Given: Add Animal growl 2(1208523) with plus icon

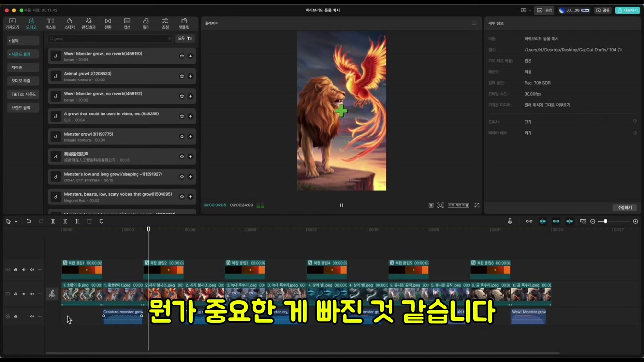Looking at the screenshot, I should 190,76.
